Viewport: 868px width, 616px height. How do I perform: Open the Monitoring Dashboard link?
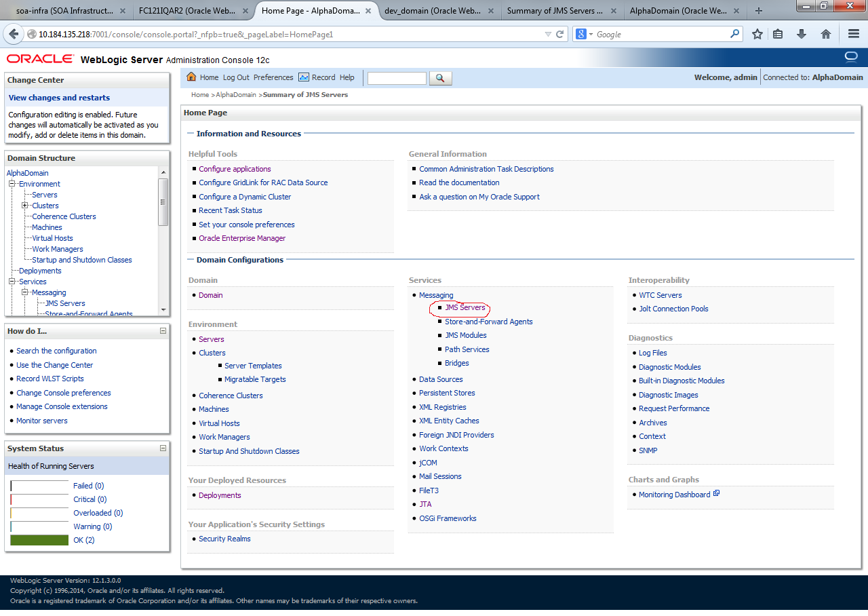coord(675,495)
